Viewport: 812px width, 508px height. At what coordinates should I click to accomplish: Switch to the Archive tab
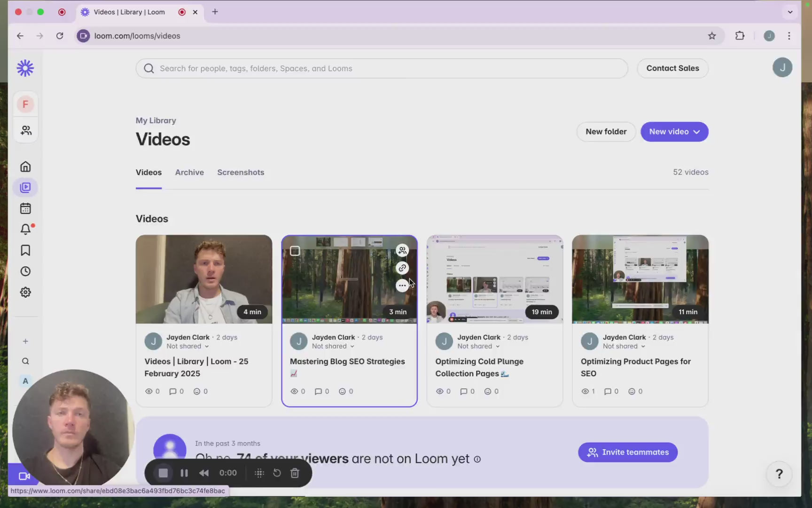pyautogui.click(x=189, y=172)
